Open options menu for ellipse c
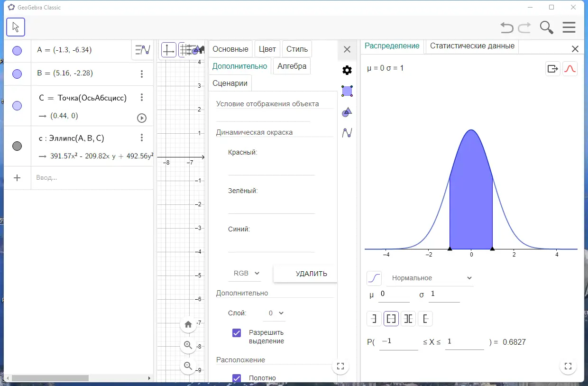The image size is (588, 386). click(141, 138)
